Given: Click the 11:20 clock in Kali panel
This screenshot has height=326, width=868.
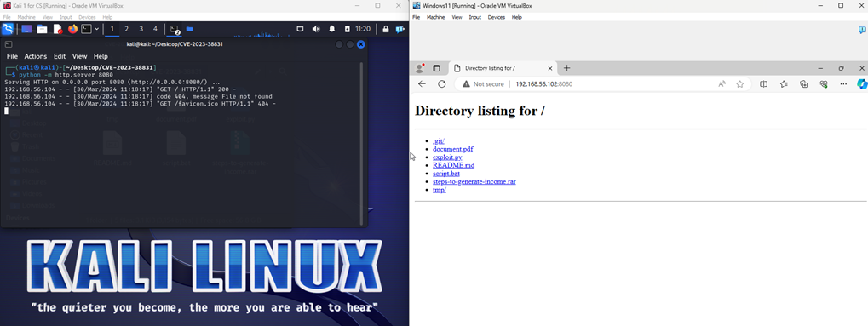Looking at the screenshot, I should (363, 29).
